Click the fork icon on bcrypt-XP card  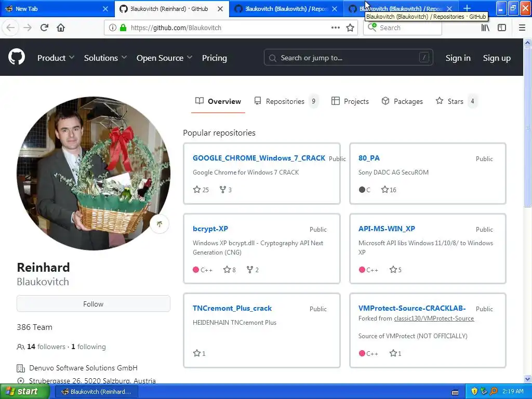pos(250,270)
